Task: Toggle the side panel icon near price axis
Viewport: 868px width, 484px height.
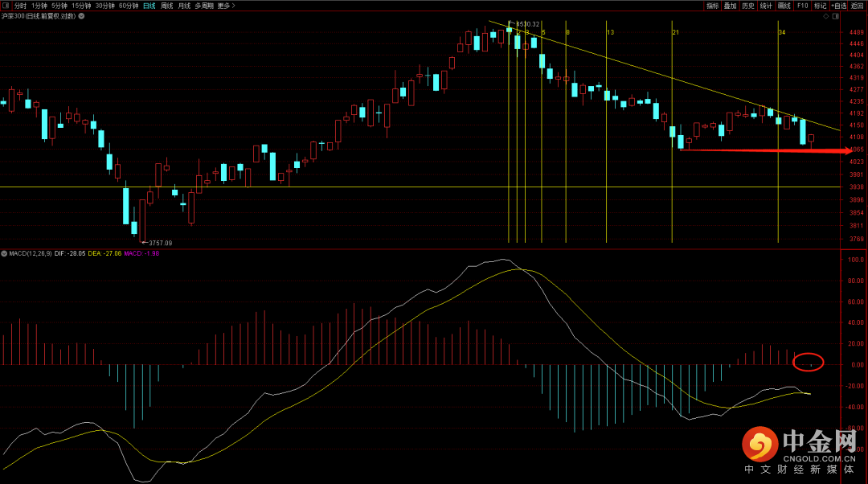Action: pyautogui.click(x=835, y=17)
